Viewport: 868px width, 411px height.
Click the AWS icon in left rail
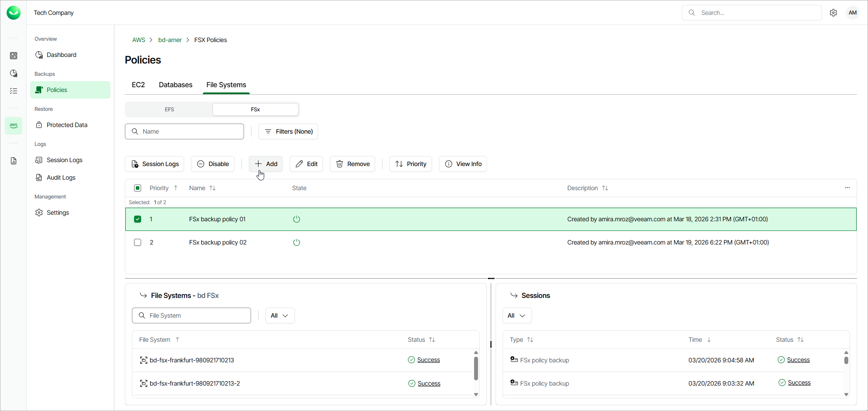pos(14,125)
